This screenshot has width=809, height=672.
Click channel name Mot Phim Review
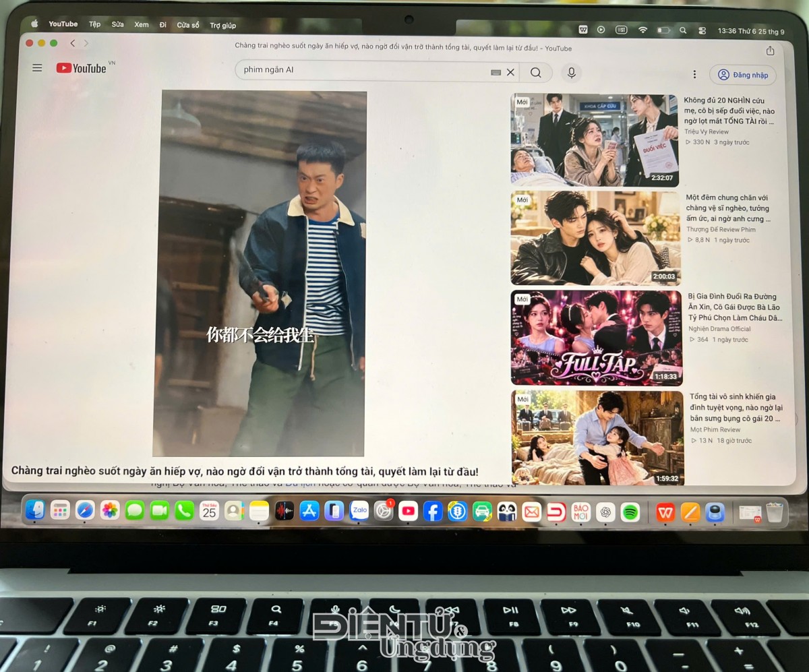click(715, 429)
